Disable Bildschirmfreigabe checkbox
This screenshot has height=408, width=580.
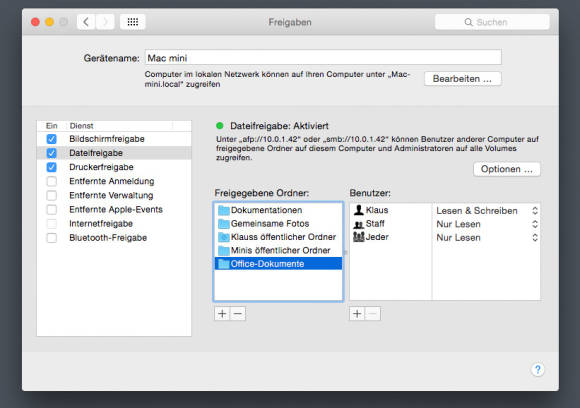[52, 139]
